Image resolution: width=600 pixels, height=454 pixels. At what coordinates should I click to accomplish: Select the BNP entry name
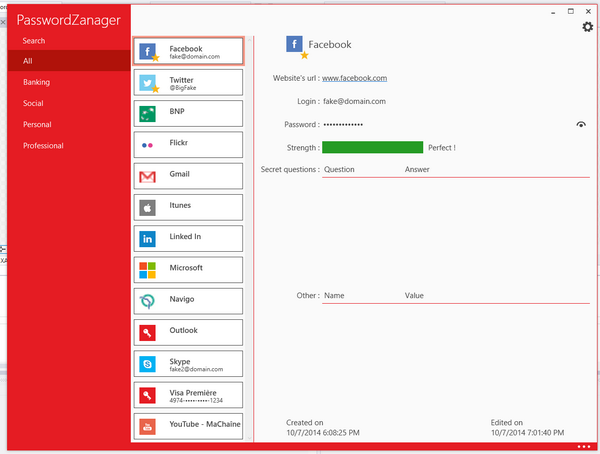pyautogui.click(x=177, y=111)
